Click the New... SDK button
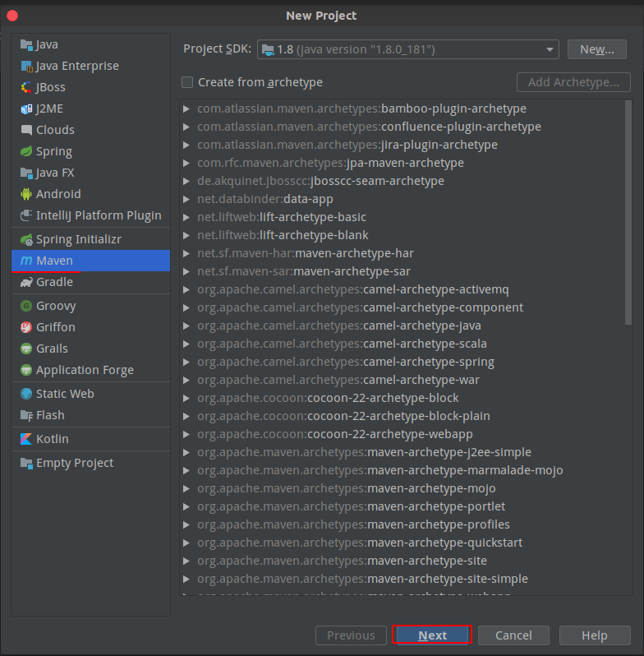The width and height of the screenshot is (644, 656). coord(596,49)
